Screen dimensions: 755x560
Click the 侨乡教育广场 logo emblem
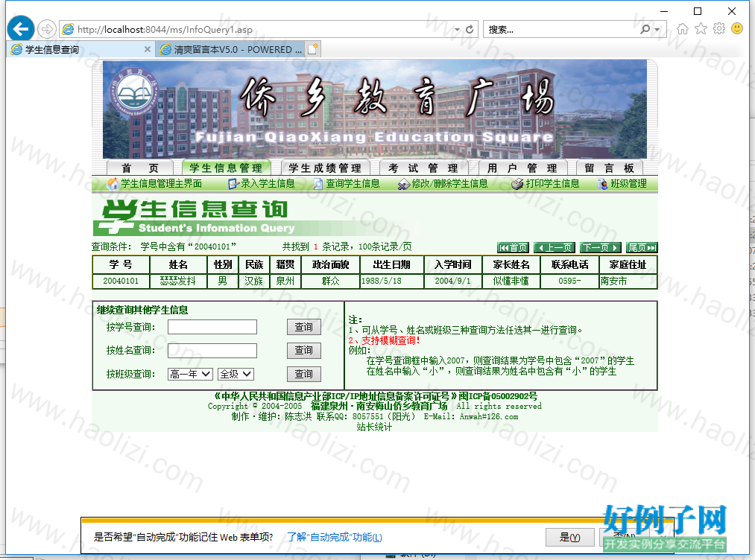coord(136,92)
